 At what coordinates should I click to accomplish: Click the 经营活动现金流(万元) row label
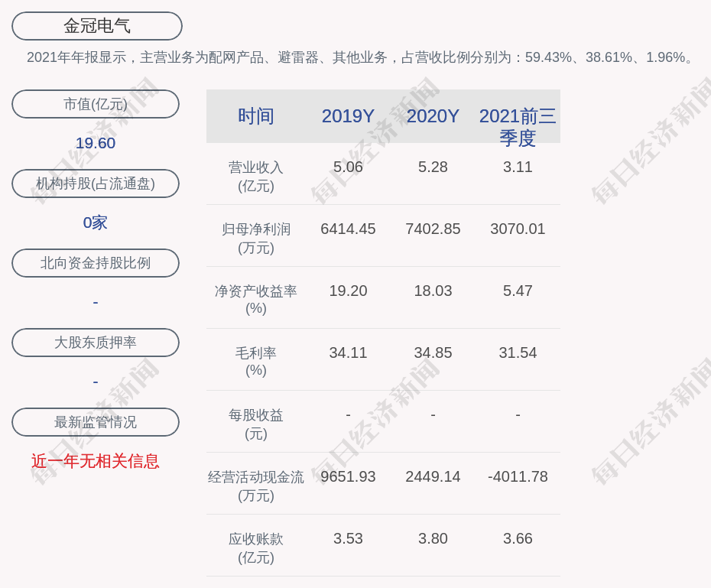pyautogui.click(x=256, y=486)
